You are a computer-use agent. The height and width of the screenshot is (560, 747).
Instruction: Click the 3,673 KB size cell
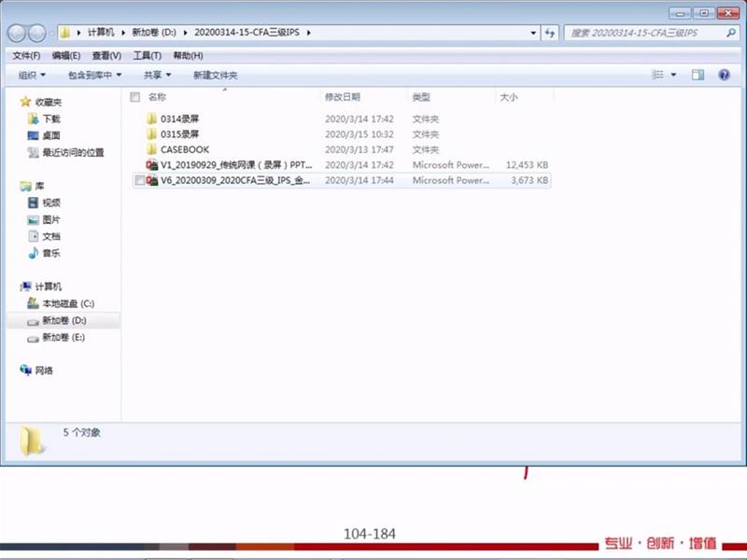529,180
